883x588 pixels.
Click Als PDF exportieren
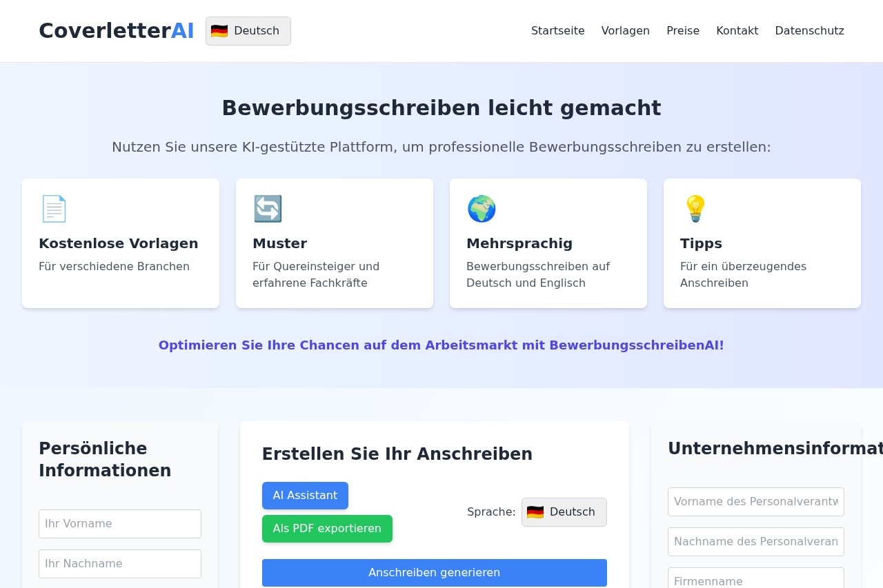327,528
